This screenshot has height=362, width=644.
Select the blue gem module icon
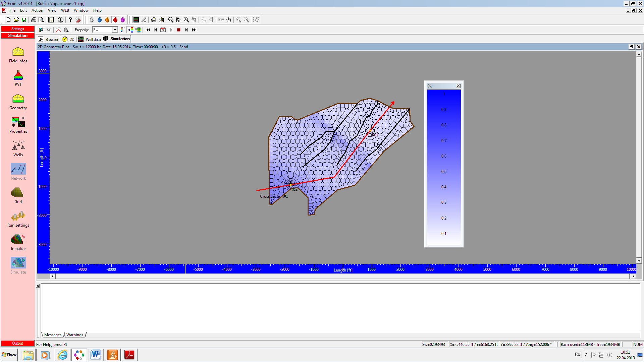[x=100, y=20]
